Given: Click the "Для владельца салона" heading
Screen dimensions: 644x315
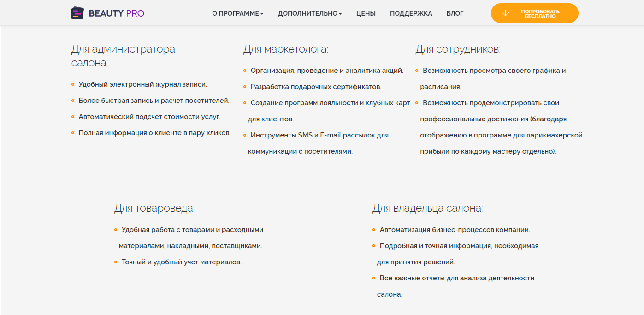Looking at the screenshot, I should point(427,208).
